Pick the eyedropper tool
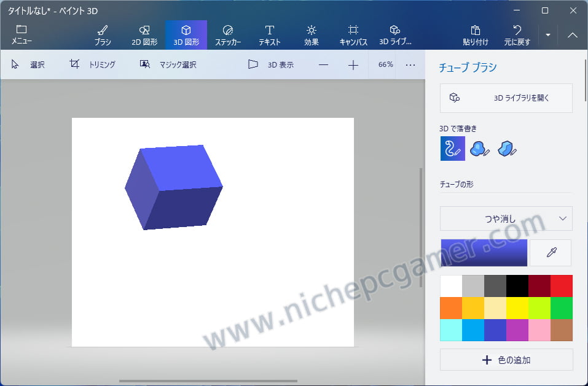588x386 pixels. (551, 253)
